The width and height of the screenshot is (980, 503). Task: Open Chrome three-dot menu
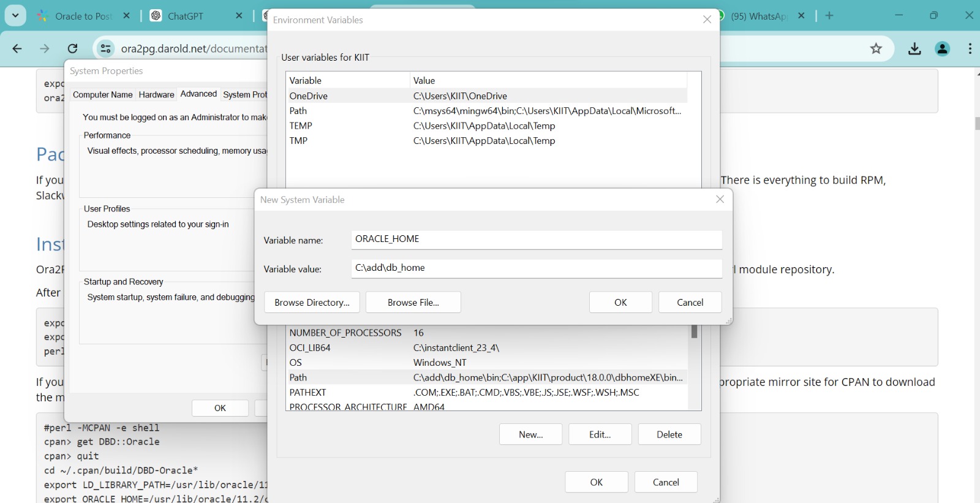click(x=970, y=48)
